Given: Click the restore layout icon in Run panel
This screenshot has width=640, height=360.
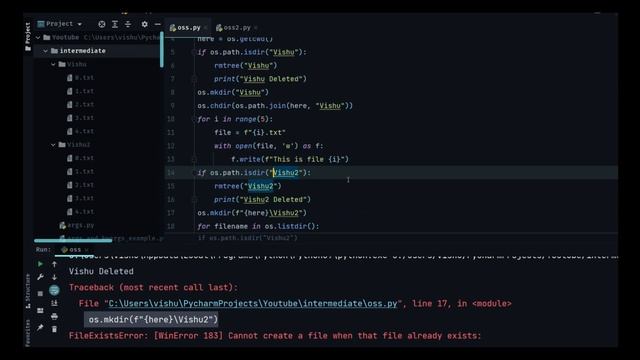Looking at the screenshot, I should pyautogui.click(x=40, y=311).
